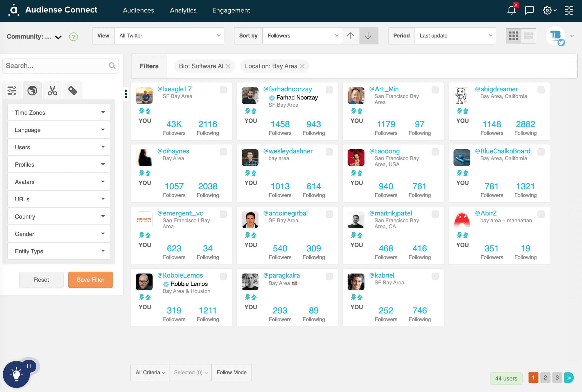The width and height of the screenshot is (582, 392).
Task: Click the filter/sliders icon in sidebar
Action: coord(12,90)
